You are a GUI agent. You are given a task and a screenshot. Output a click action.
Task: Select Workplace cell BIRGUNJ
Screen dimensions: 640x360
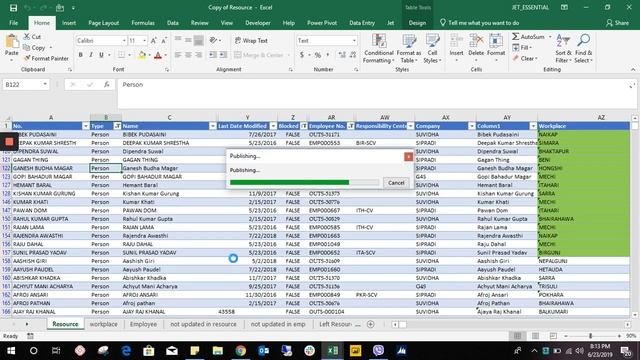tap(584, 253)
